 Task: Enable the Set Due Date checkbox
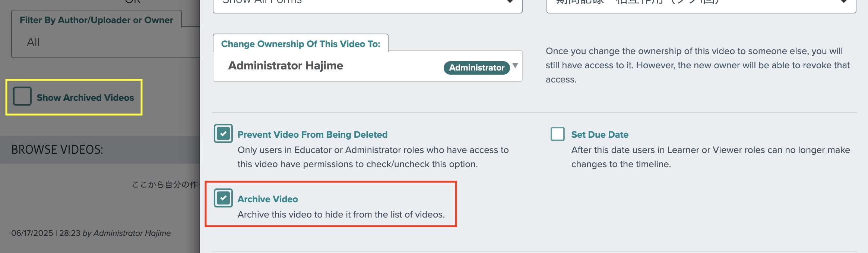pos(558,134)
